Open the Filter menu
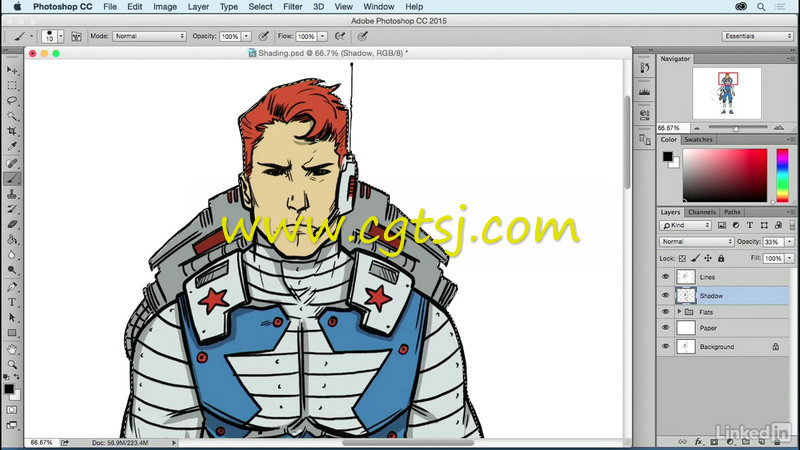Viewport: 800px width, 450px height. [x=292, y=7]
